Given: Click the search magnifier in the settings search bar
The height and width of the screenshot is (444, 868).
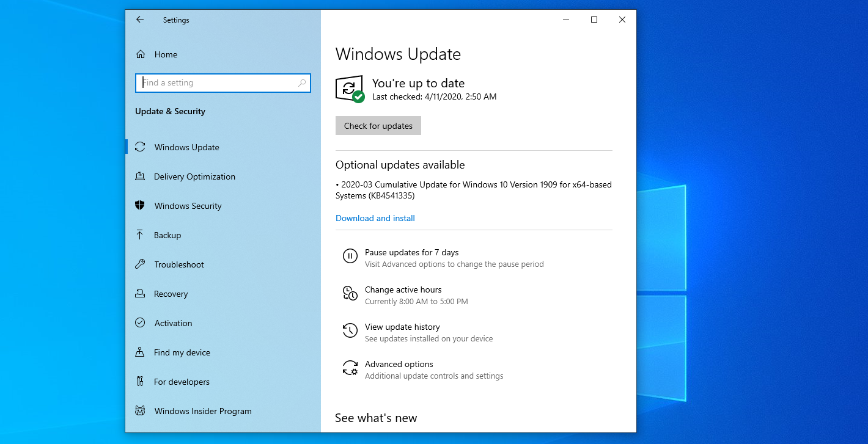Looking at the screenshot, I should pos(302,82).
